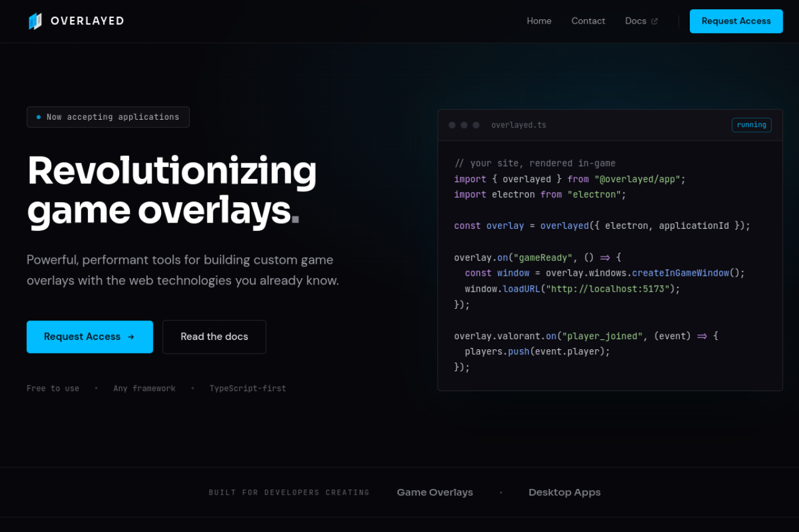
Task: Click createInGameWindow in the code
Action: tap(680, 273)
